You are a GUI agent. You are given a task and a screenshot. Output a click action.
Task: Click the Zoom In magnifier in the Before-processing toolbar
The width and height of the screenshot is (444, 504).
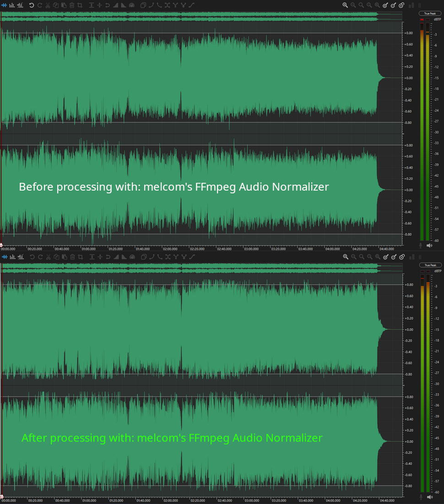click(x=345, y=5)
